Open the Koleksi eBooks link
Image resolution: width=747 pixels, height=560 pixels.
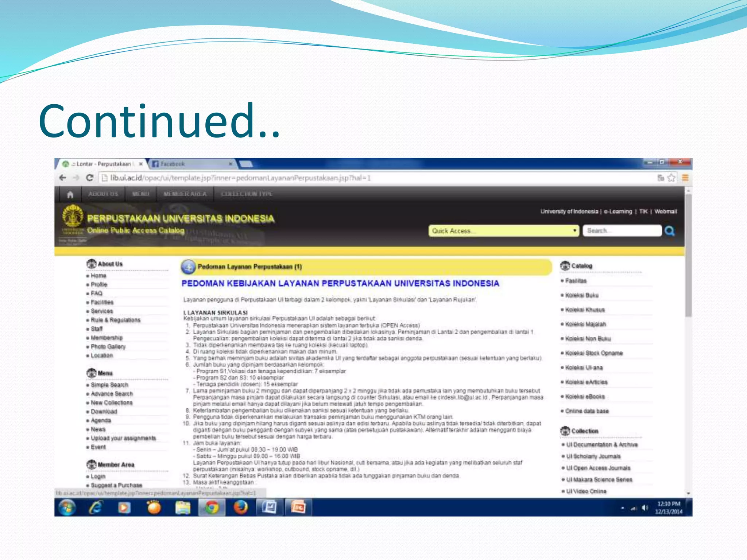tap(585, 397)
